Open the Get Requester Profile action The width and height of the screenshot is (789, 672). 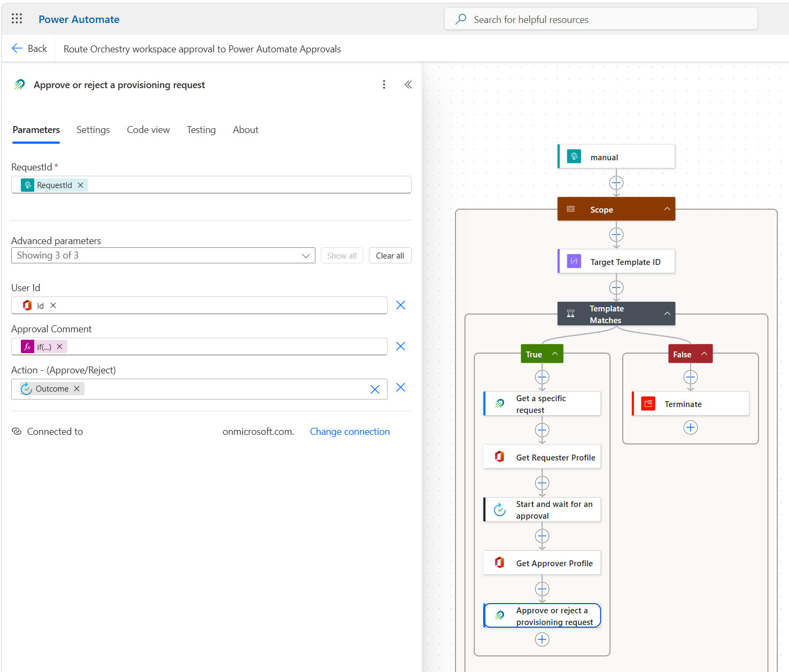pyautogui.click(x=542, y=457)
